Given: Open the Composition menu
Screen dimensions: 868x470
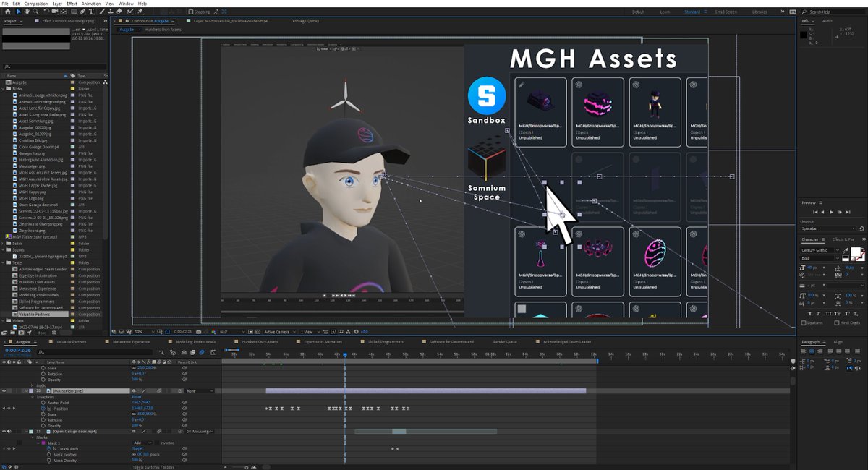Looking at the screenshot, I should 35,4.
